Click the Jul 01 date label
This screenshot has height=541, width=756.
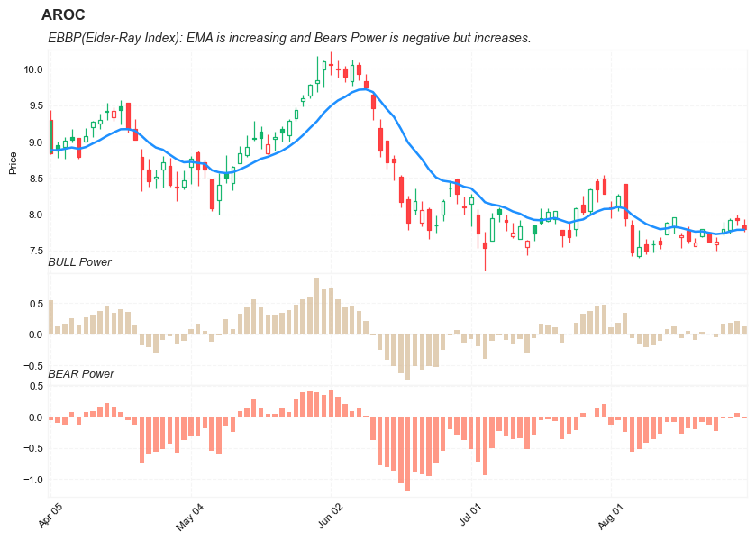tap(471, 516)
